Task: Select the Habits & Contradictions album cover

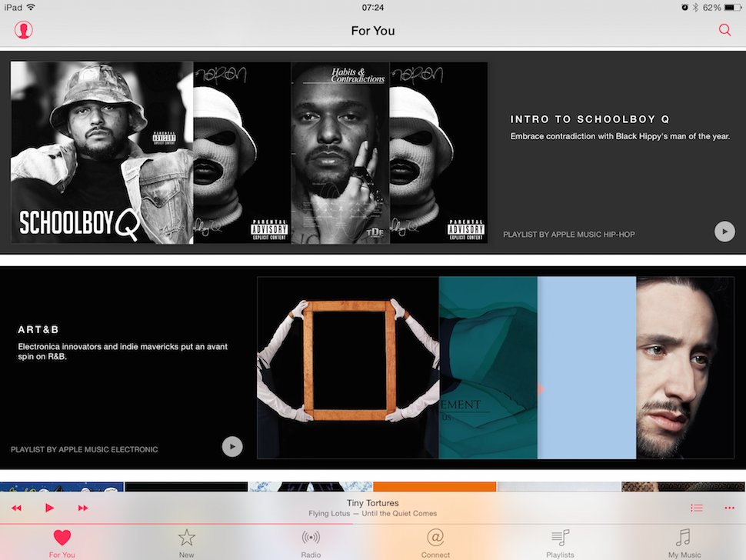Action: [x=340, y=153]
